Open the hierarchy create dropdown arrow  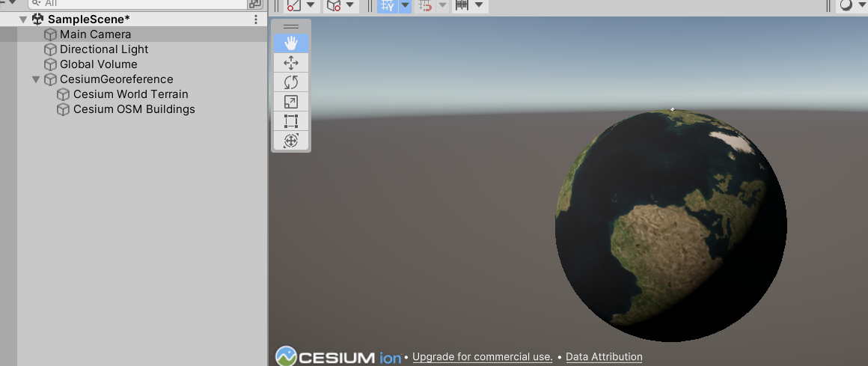(12, 2)
